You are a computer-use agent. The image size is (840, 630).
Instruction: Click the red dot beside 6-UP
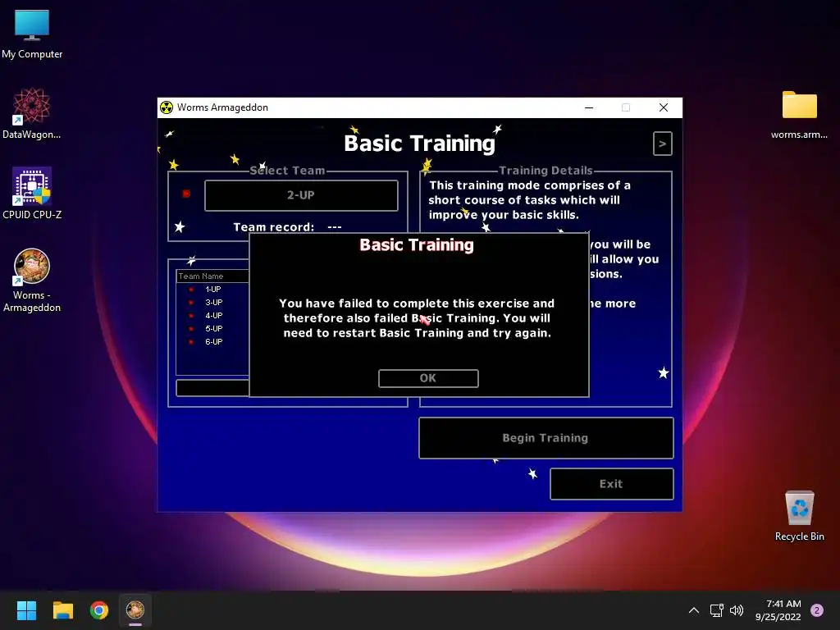[190, 342]
